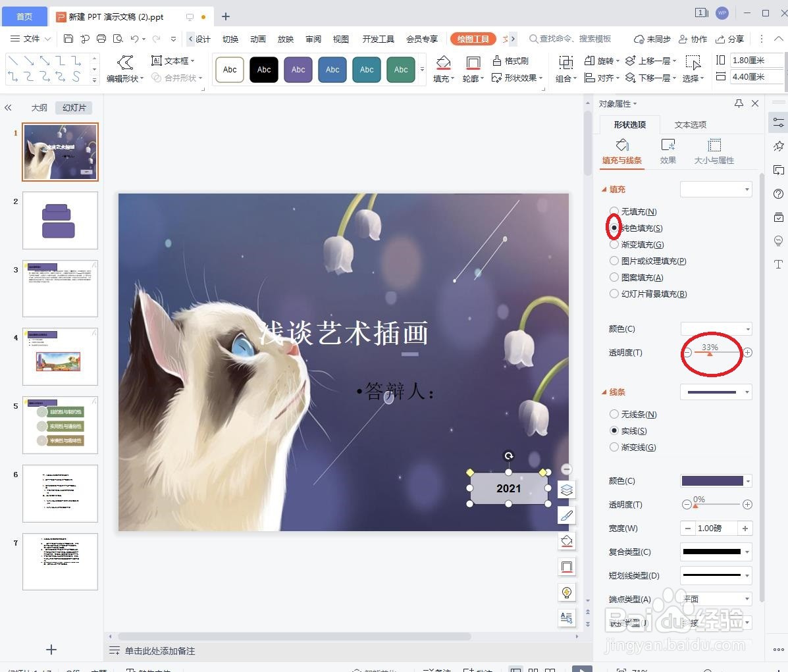Click 单击此处添加备注 to add notes
This screenshot has height=672, width=788.
tap(160, 651)
